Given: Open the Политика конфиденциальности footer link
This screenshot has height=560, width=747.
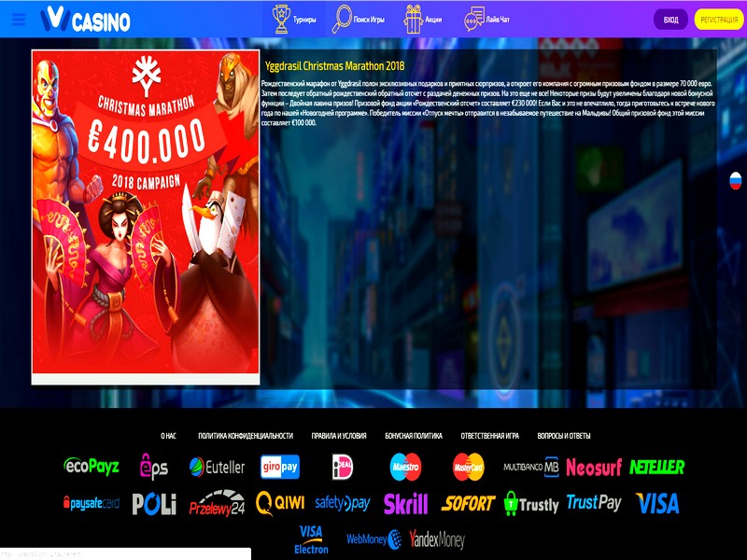Looking at the screenshot, I should click(x=246, y=436).
